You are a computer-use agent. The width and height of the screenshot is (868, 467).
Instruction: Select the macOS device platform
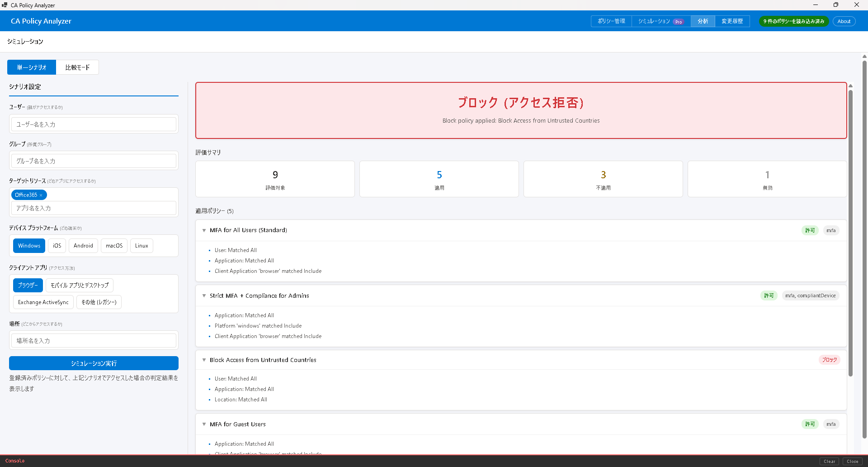(x=114, y=246)
